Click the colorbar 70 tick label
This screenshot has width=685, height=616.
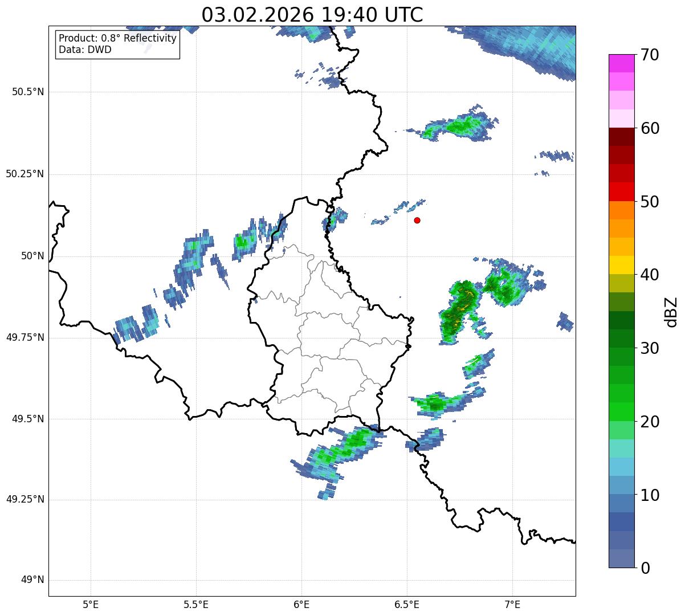click(x=650, y=55)
